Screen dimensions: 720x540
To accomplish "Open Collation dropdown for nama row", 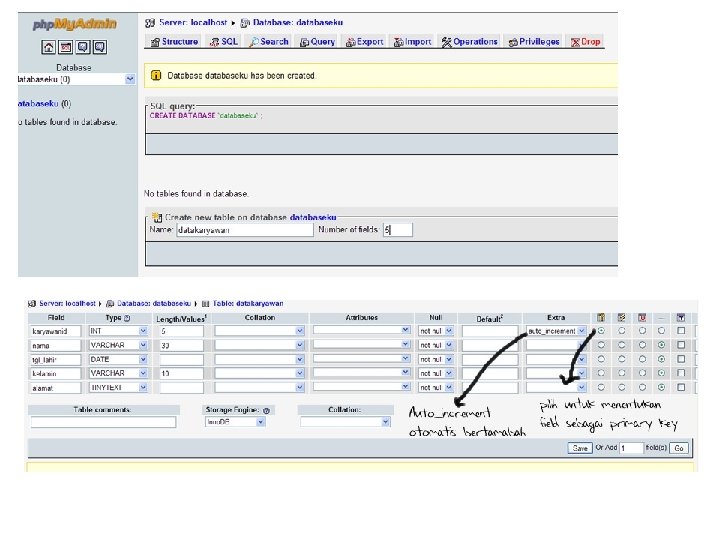I will tap(259, 345).
